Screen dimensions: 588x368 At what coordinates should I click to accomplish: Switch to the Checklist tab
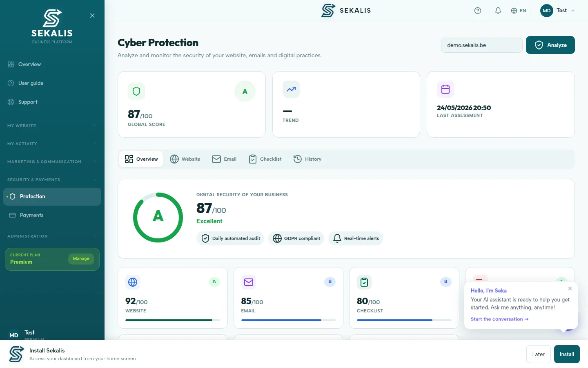265,159
